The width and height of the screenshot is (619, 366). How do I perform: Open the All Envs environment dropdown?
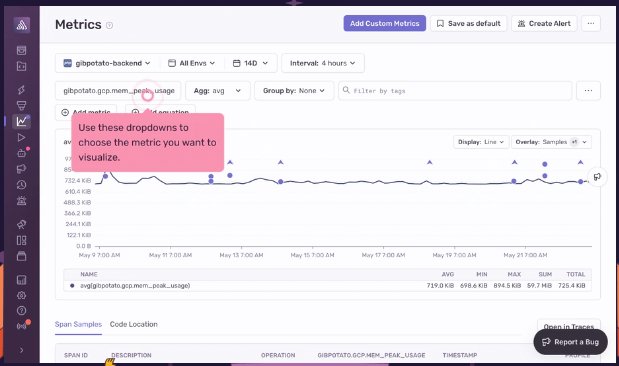click(x=192, y=63)
